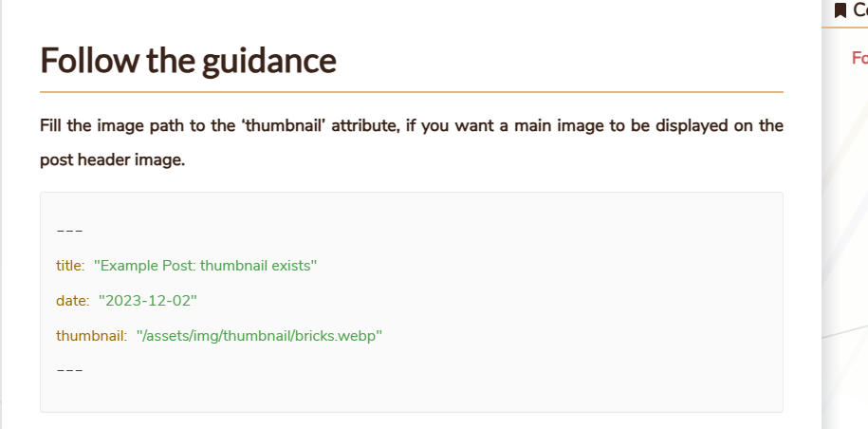868x429 pixels.
Task: Click the word 'Fill' starting the paragraph
Action: (51, 125)
